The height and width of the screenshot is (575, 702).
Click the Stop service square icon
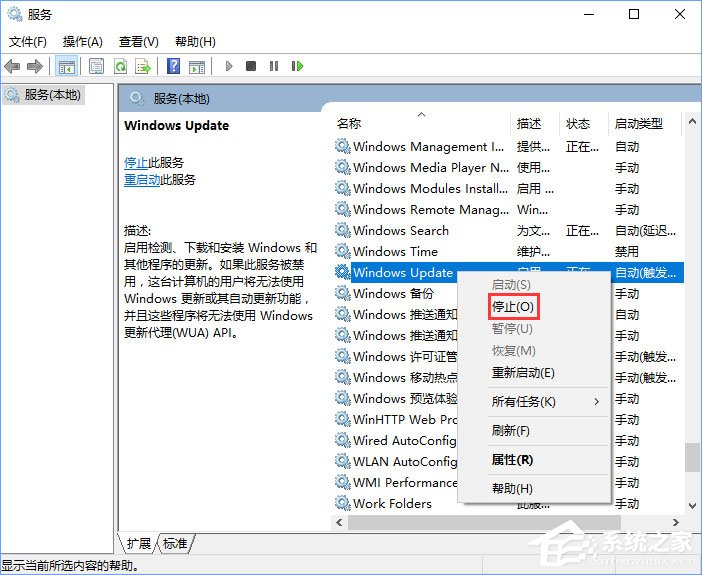point(251,66)
